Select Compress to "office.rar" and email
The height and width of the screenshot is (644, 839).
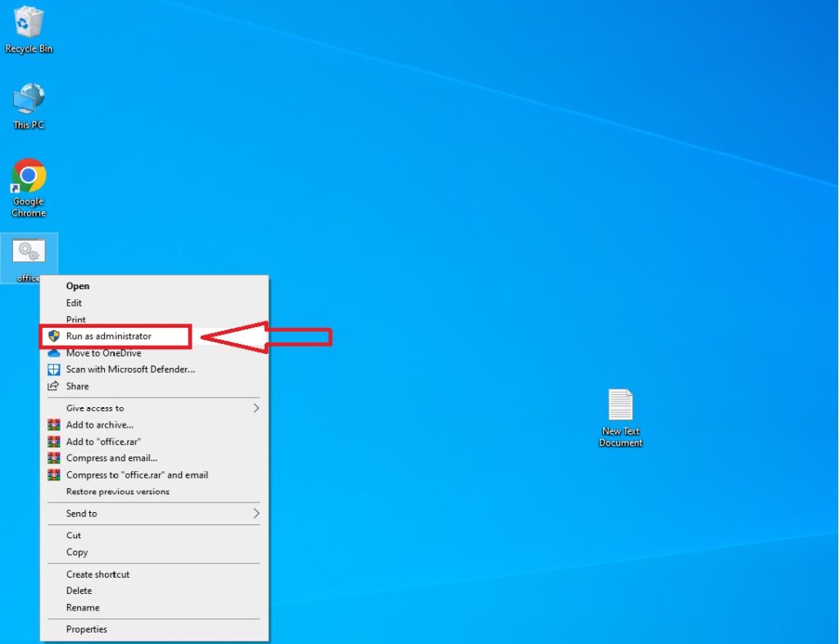[154, 475]
